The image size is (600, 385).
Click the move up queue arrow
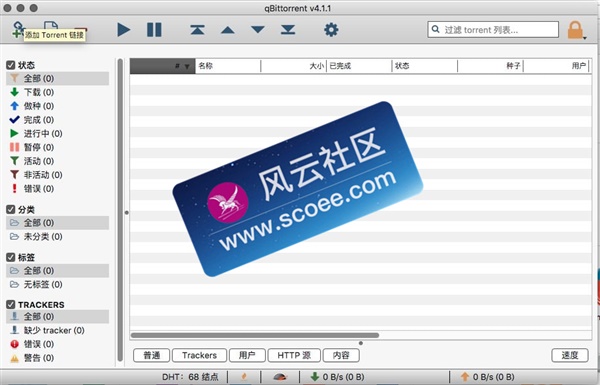228,30
